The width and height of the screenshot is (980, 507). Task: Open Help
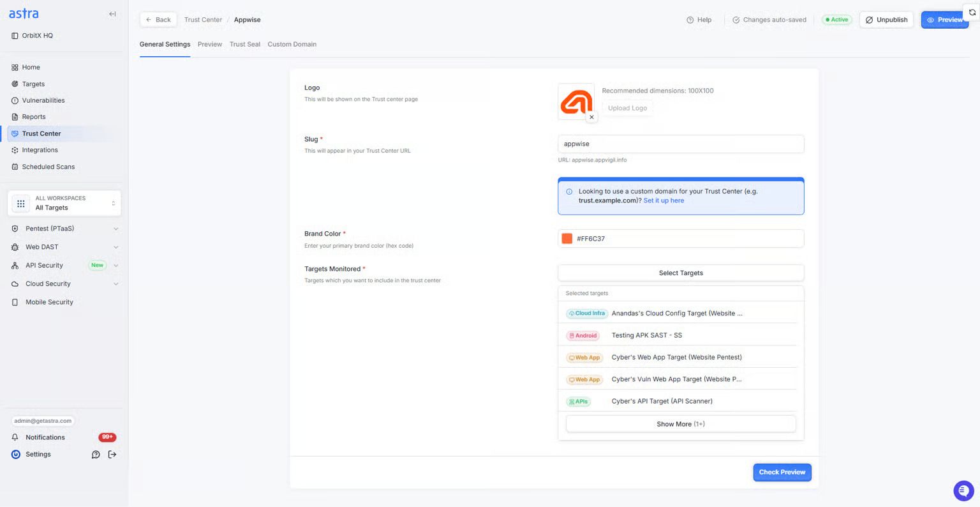(x=699, y=20)
